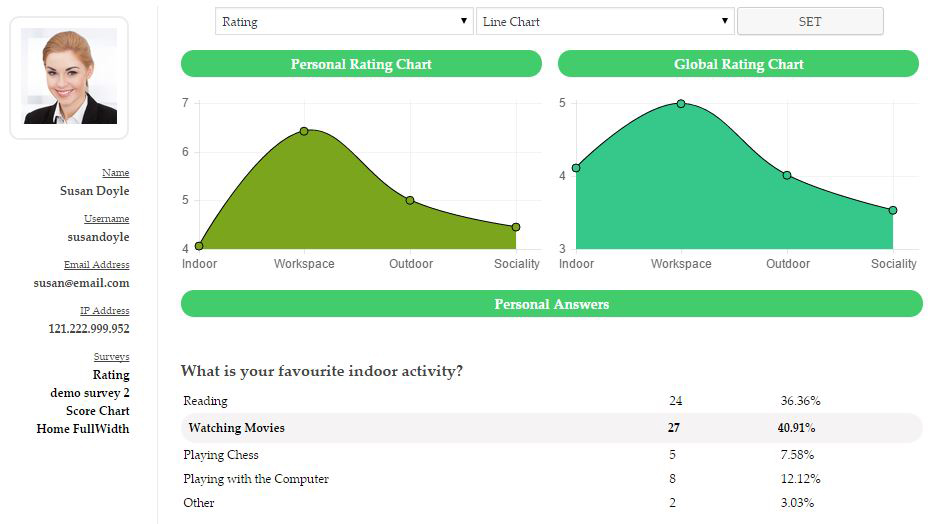The image size is (946, 524).
Task: Click the Workspace peak point on the global chart
Action: (681, 103)
